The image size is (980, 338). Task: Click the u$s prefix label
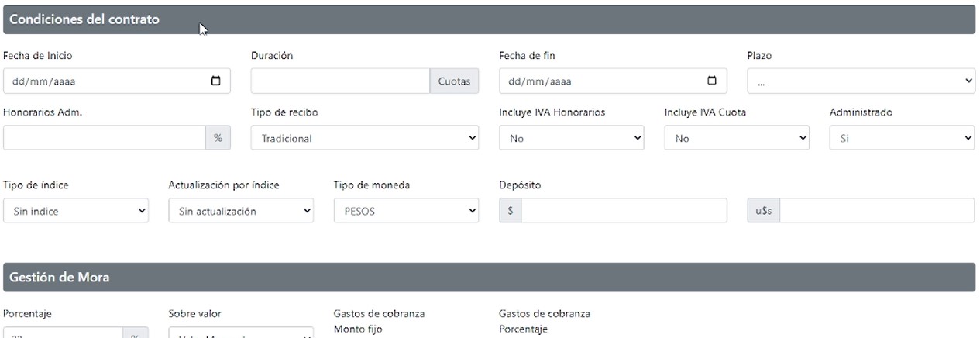click(x=763, y=211)
